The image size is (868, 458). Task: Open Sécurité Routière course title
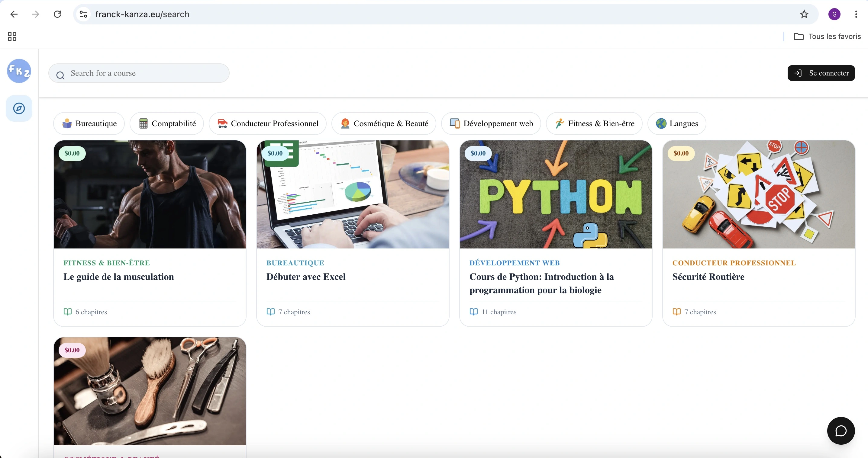point(708,277)
